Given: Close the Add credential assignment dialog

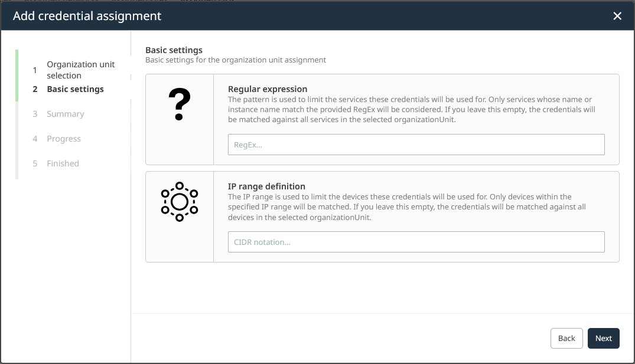Looking at the screenshot, I should pyautogui.click(x=617, y=16).
